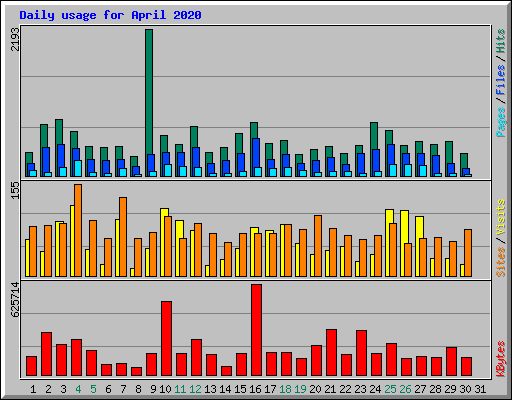The image size is (512, 400).
Task: Select the red KBytes bar for day 21
Action: [331, 352]
